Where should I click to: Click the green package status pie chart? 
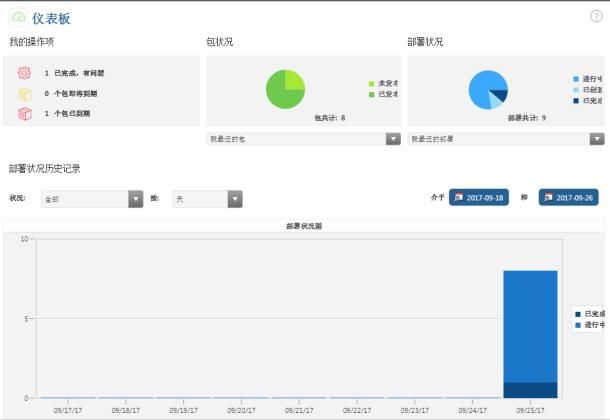tap(285, 89)
